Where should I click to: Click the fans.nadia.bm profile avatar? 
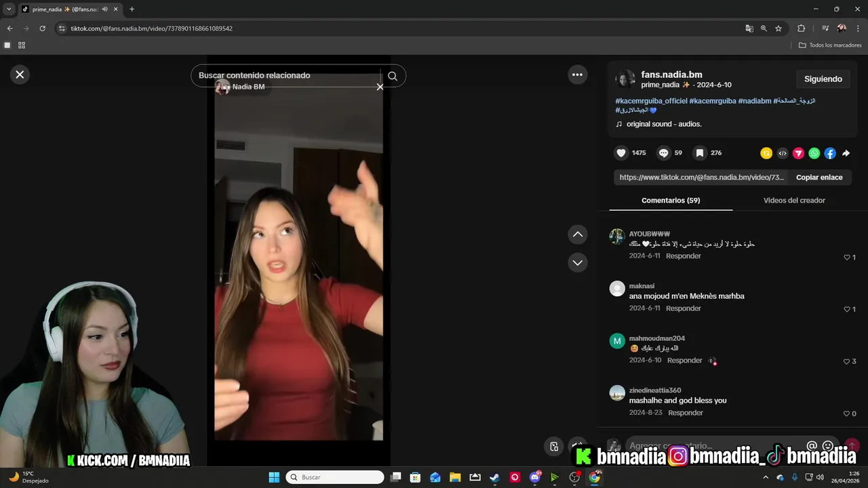point(625,79)
